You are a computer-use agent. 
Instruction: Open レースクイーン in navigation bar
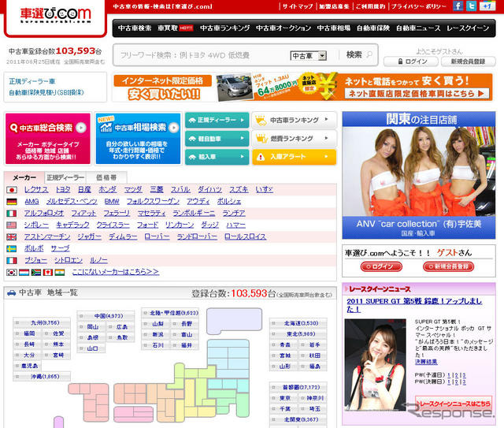click(x=468, y=28)
